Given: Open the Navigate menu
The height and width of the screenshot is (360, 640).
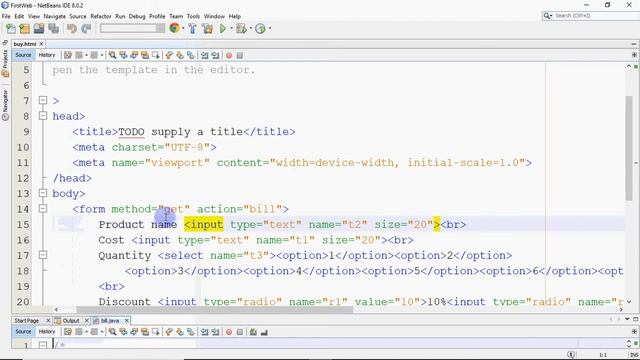Looking at the screenshot, I should coord(55,16).
